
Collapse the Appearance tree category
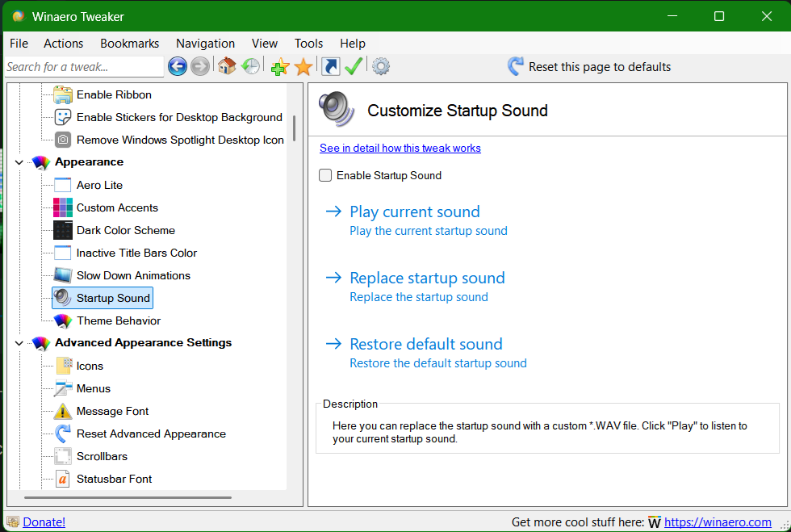click(19, 162)
